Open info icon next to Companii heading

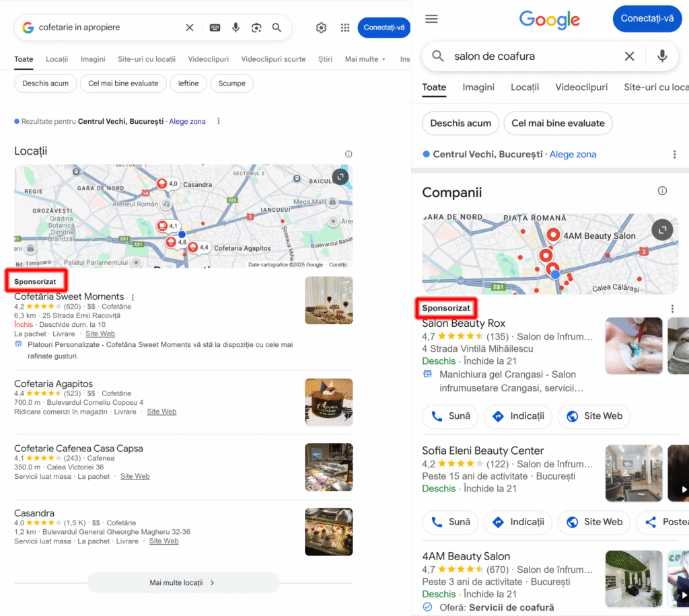pyautogui.click(x=662, y=191)
